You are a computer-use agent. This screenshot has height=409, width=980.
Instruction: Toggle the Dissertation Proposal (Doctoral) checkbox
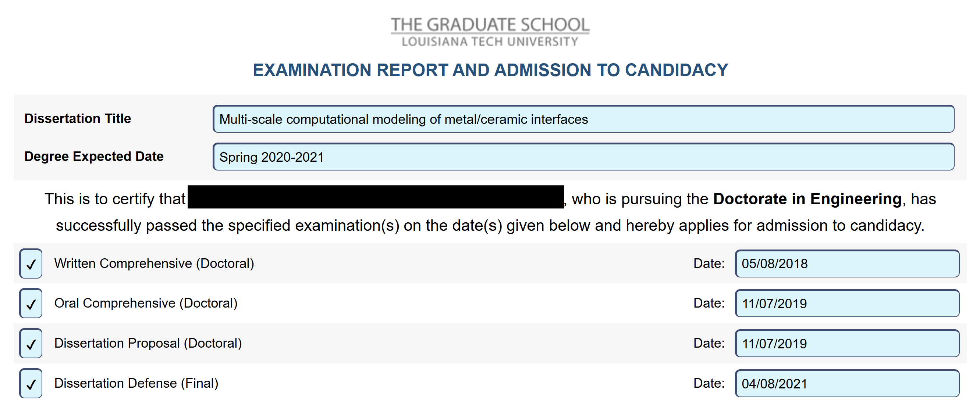31,343
